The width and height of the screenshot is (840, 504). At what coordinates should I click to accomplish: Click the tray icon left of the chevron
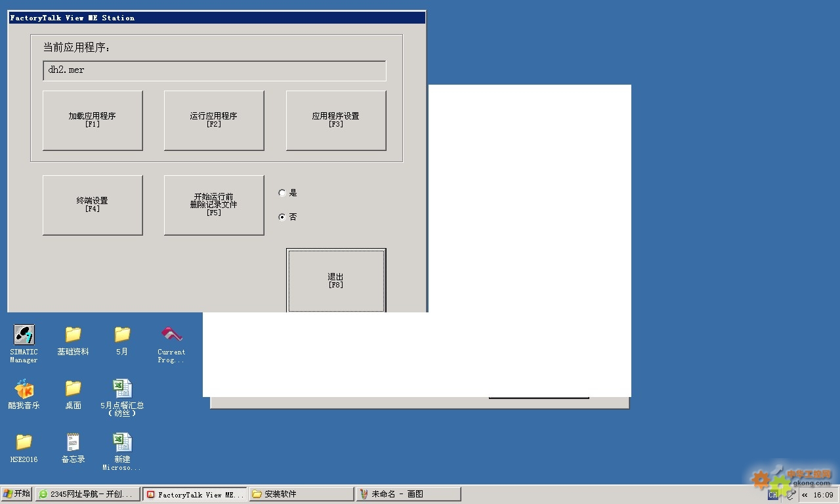[x=791, y=495]
